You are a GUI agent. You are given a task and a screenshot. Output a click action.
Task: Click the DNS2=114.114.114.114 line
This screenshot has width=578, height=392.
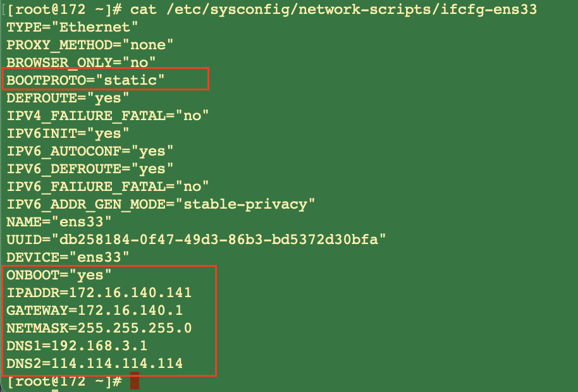click(x=94, y=364)
